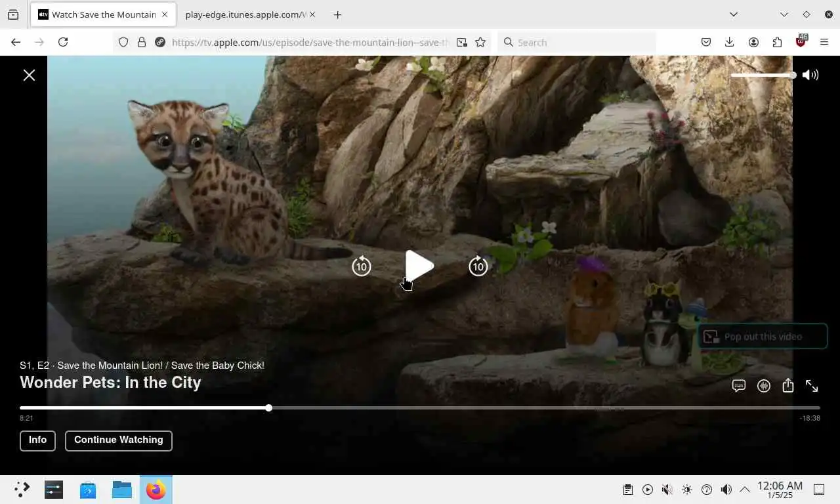Expand the hidden system tray icons arrow
This screenshot has width=840, height=504.
coord(745,490)
